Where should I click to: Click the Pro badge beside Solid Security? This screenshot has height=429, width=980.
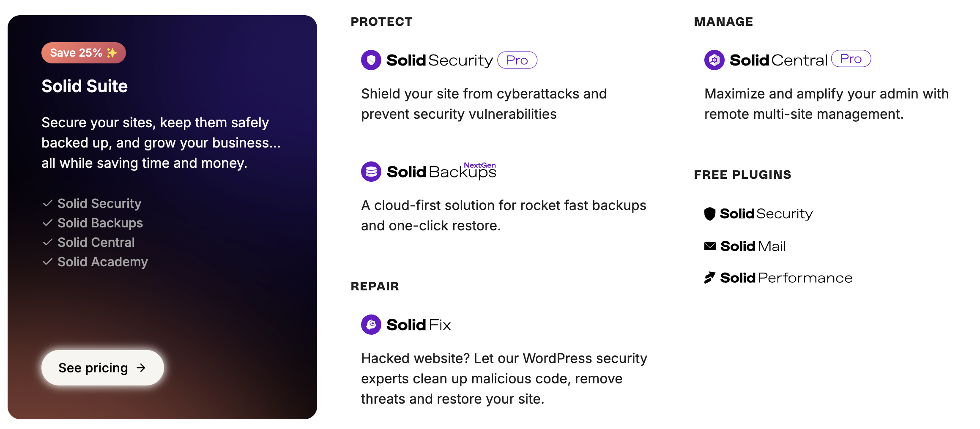pyautogui.click(x=517, y=60)
